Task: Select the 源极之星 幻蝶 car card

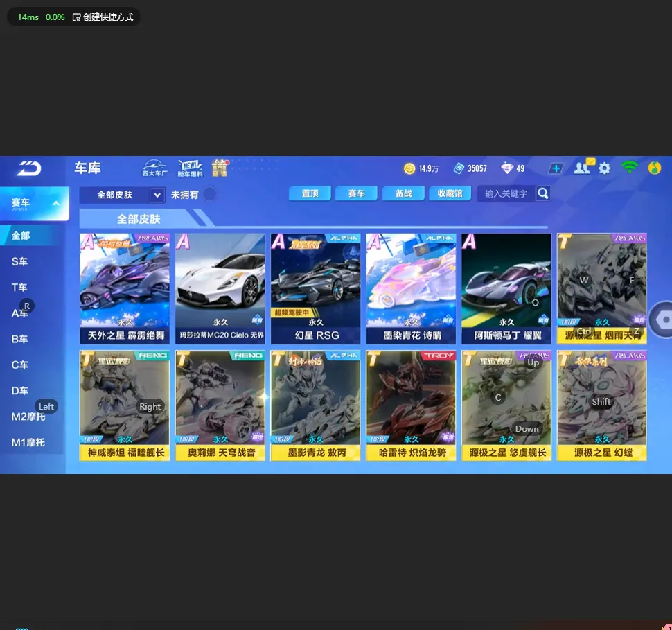Action: point(602,405)
